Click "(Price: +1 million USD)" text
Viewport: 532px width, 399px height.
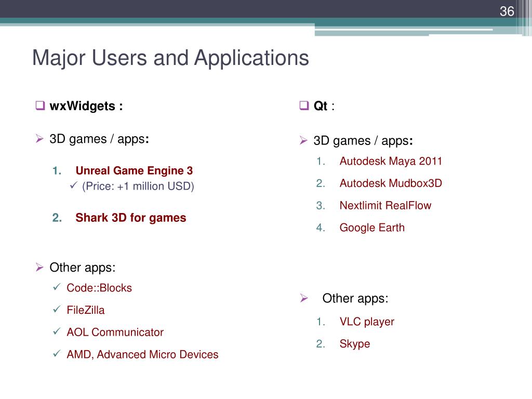coord(138,187)
